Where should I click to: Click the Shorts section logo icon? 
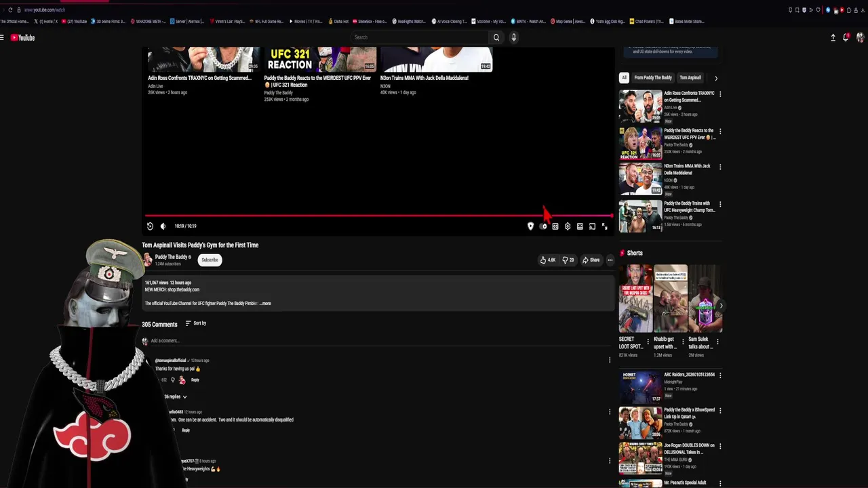coord(622,253)
